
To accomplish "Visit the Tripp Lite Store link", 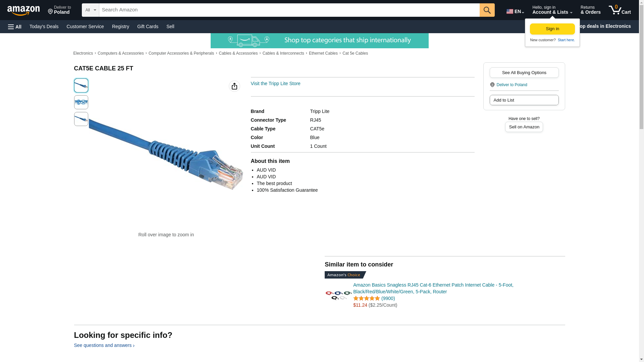I will [x=275, y=83].
